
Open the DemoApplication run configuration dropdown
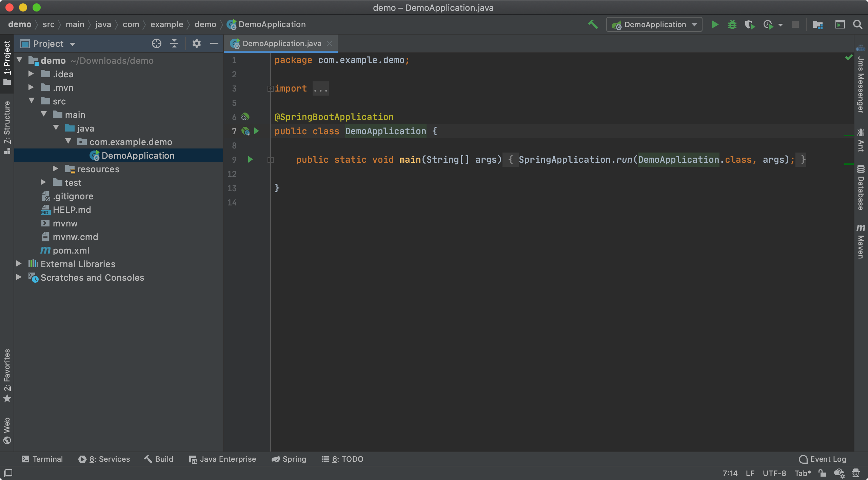tap(654, 24)
